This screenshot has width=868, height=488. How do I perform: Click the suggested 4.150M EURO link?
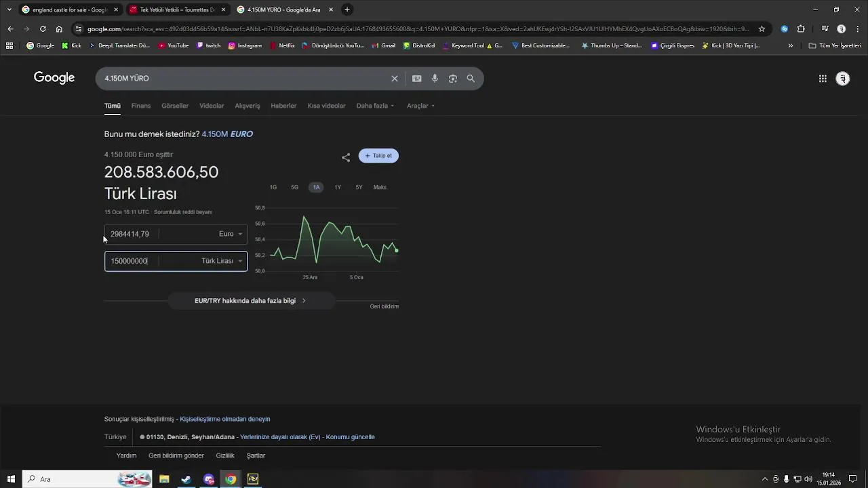pyautogui.click(x=227, y=134)
